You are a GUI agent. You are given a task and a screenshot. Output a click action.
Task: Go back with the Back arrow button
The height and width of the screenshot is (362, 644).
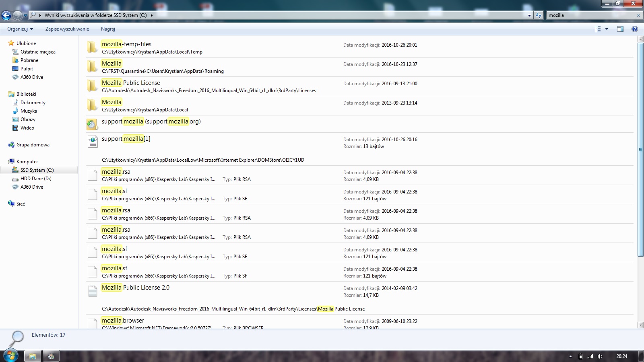coord(6,15)
